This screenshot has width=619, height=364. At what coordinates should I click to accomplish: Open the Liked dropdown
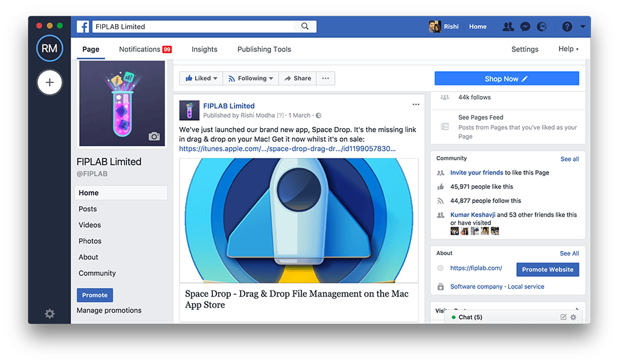coord(201,78)
